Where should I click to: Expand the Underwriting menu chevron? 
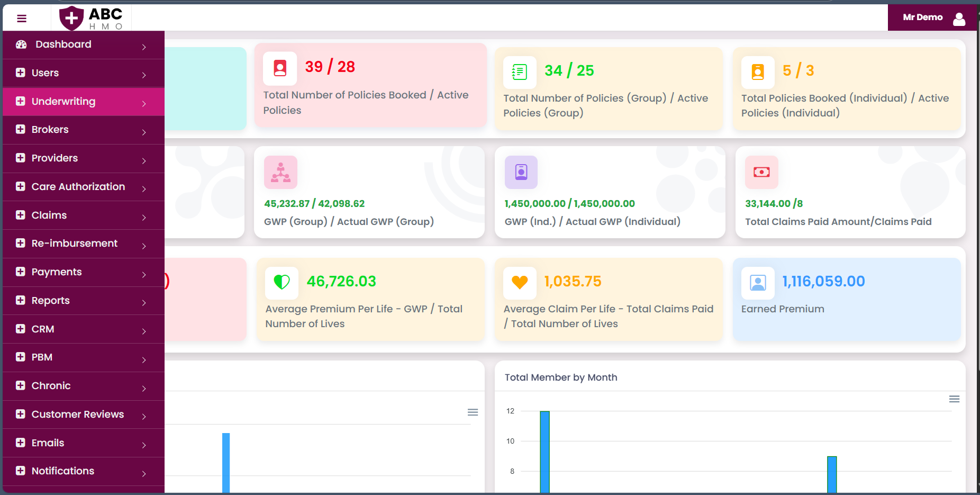point(144,104)
